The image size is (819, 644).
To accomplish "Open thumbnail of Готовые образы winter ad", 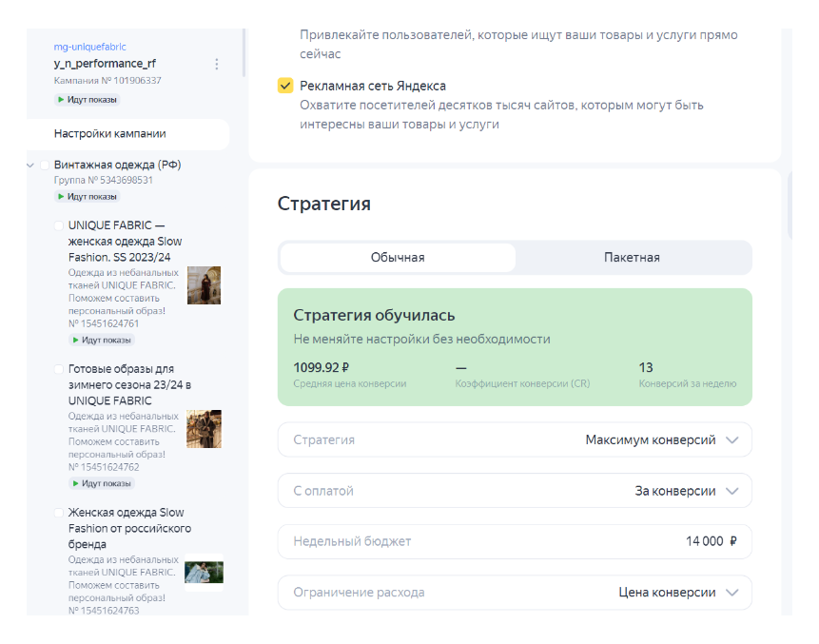I will [204, 429].
